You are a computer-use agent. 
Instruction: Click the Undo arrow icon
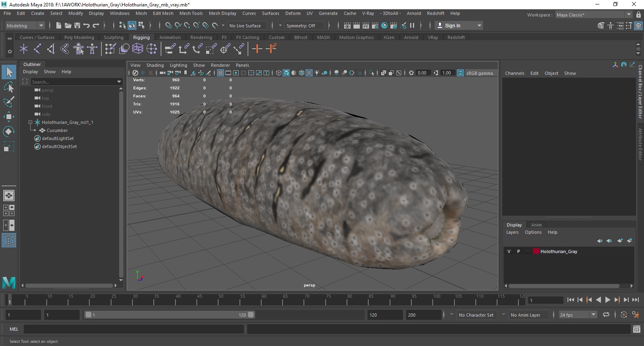point(87,25)
